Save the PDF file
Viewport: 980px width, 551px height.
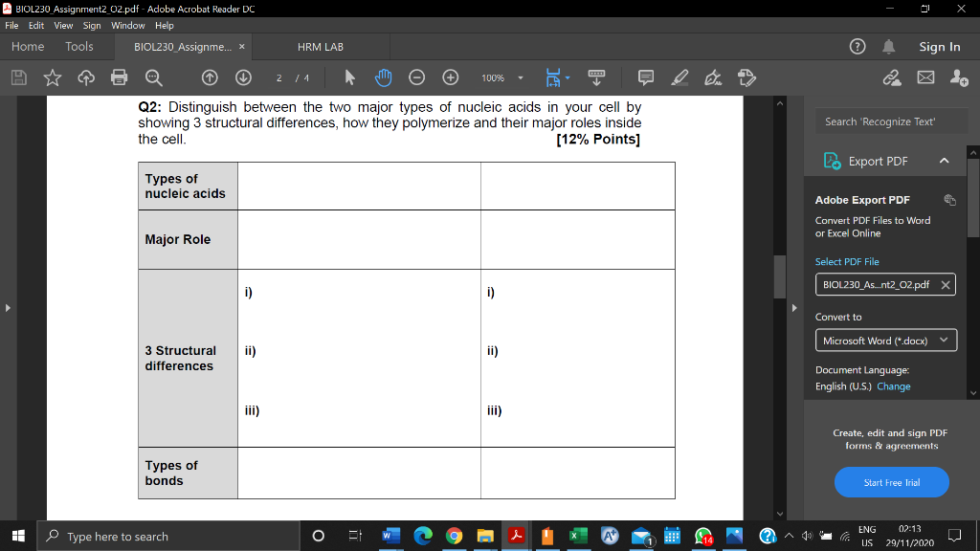click(20, 77)
